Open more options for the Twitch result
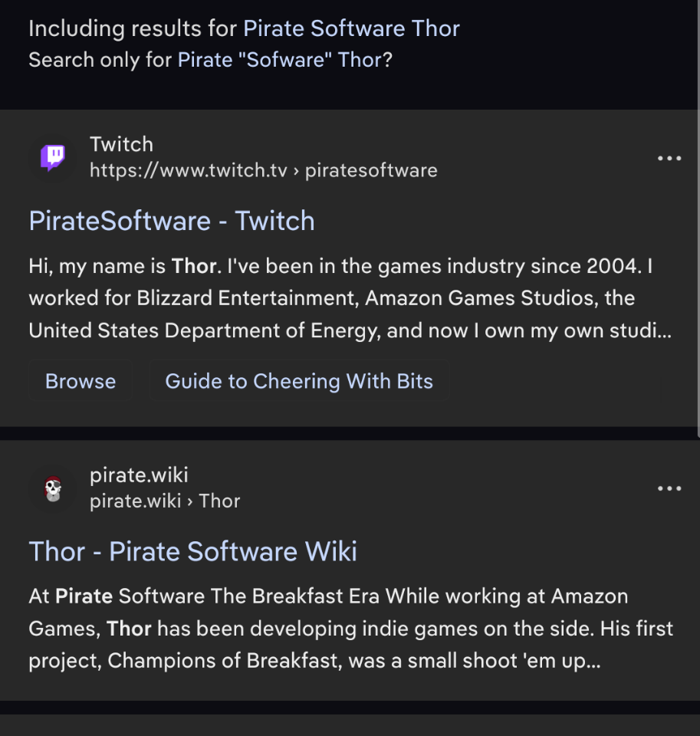 click(669, 159)
